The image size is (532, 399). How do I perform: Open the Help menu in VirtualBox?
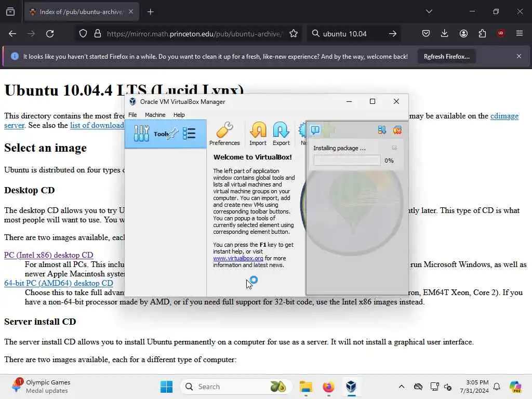179,115
